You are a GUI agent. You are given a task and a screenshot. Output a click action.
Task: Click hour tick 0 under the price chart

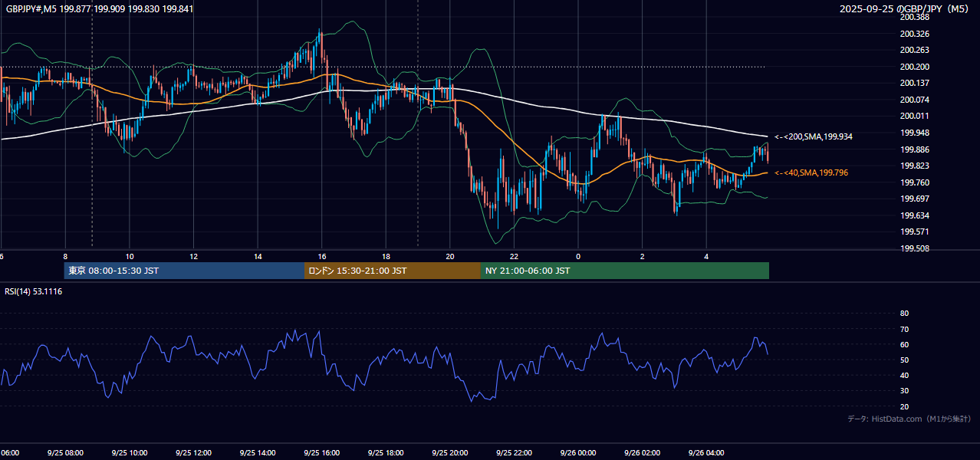coord(578,256)
